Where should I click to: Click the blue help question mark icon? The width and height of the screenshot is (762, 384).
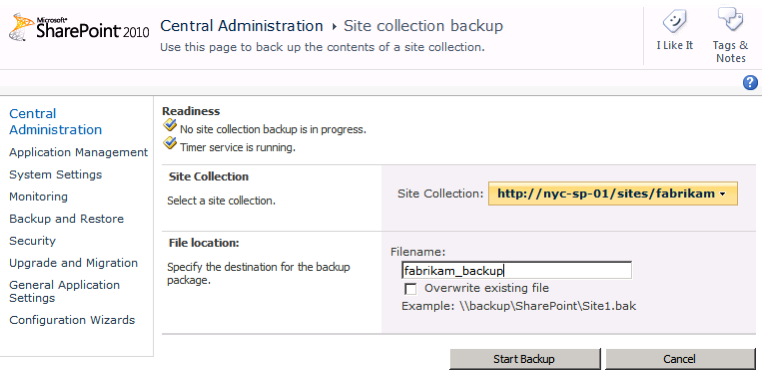pyautogui.click(x=750, y=83)
